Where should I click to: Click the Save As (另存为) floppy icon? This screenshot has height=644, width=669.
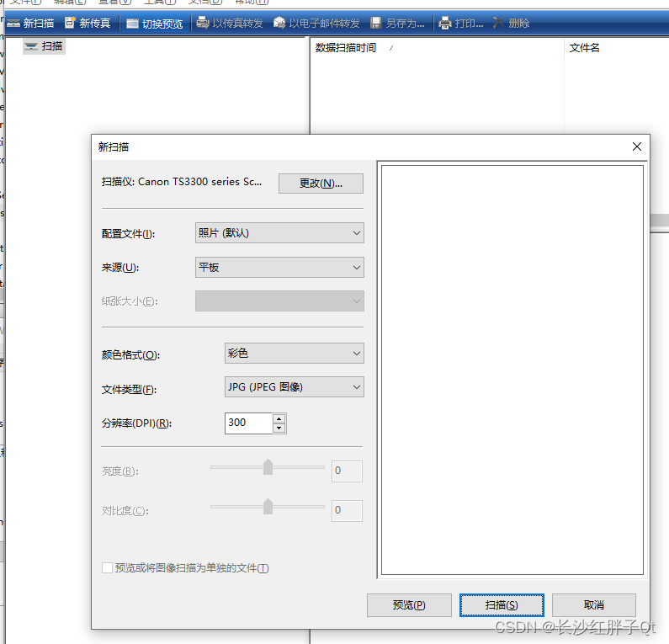coord(376,23)
